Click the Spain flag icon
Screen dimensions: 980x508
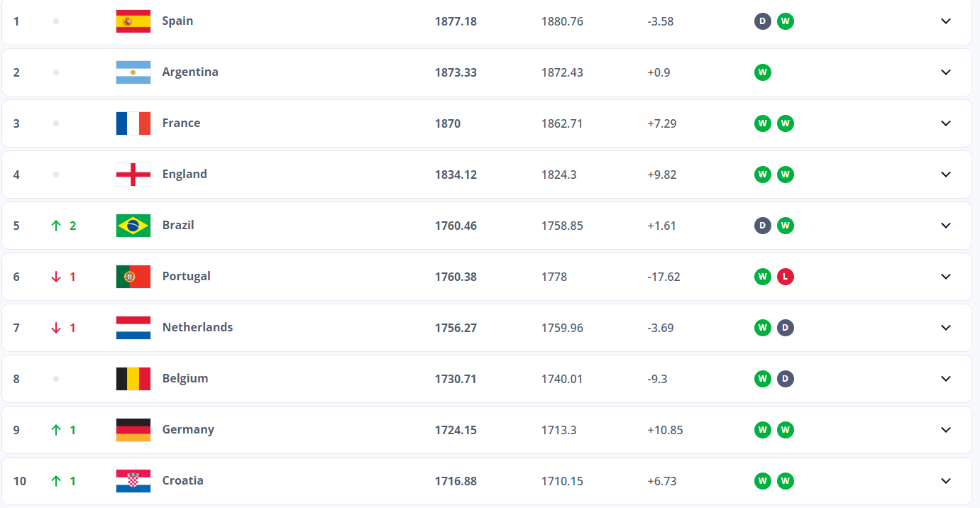pos(133,21)
